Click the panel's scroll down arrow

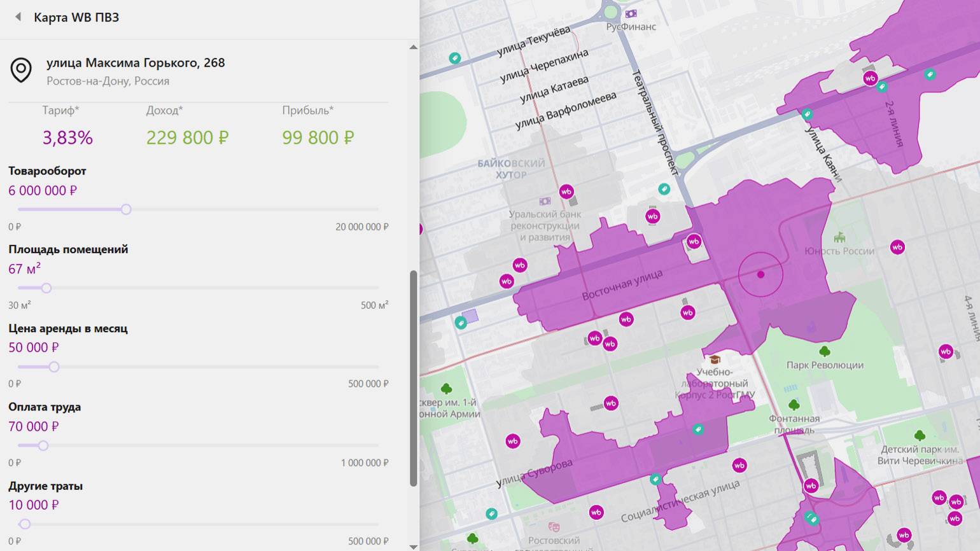(x=413, y=547)
